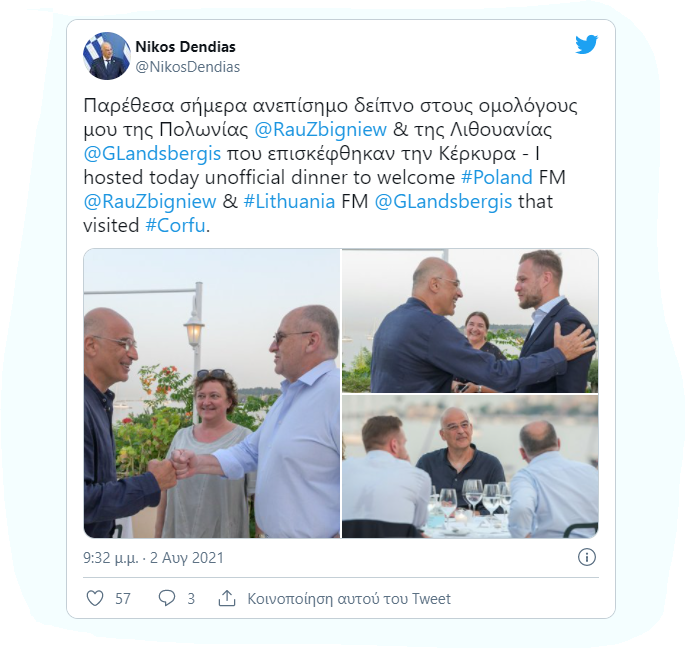Open the tweet info circle icon

point(587,557)
